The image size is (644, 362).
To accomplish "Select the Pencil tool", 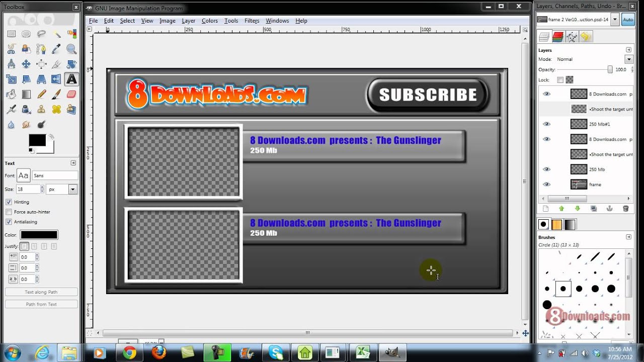I will pyautogui.click(x=41, y=95).
